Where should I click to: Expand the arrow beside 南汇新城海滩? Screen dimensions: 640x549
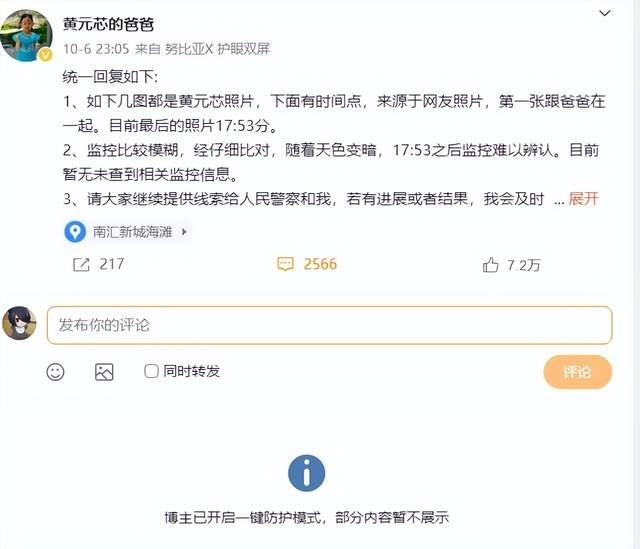click(184, 232)
